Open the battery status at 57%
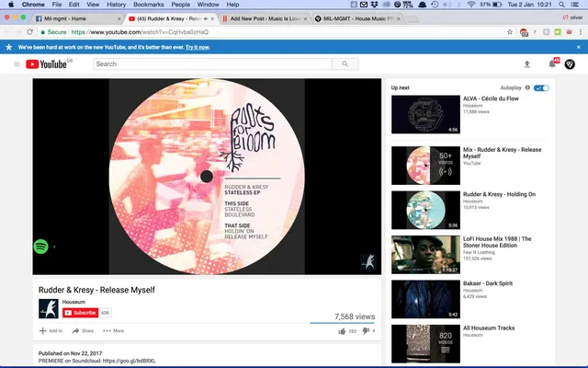This screenshot has width=588, height=368. coord(491,5)
